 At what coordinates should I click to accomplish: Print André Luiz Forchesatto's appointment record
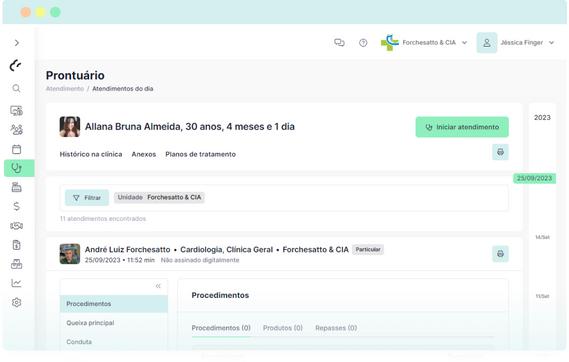pyautogui.click(x=500, y=254)
